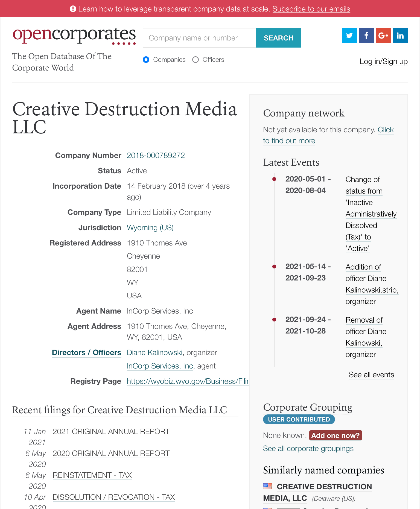Image resolution: width=420 pixels, height=509 pixels.
Task: Click the SEARCH button
Action: [x=279, y=38]
